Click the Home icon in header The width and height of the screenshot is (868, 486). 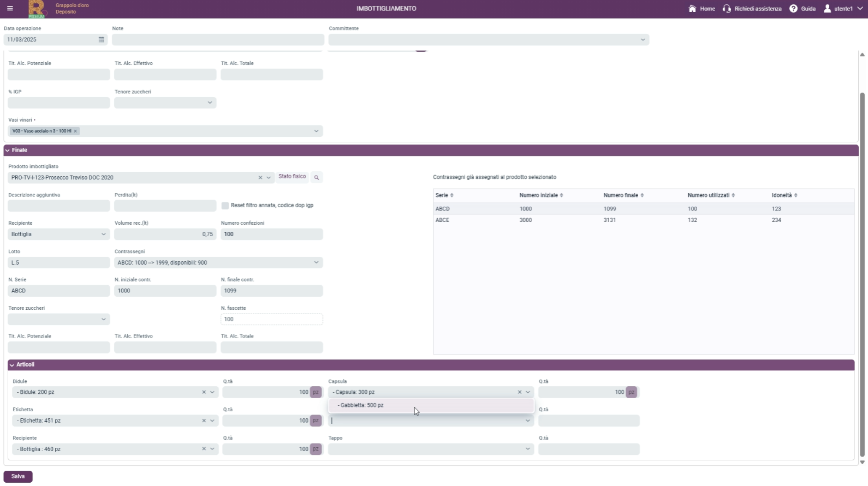692,9
